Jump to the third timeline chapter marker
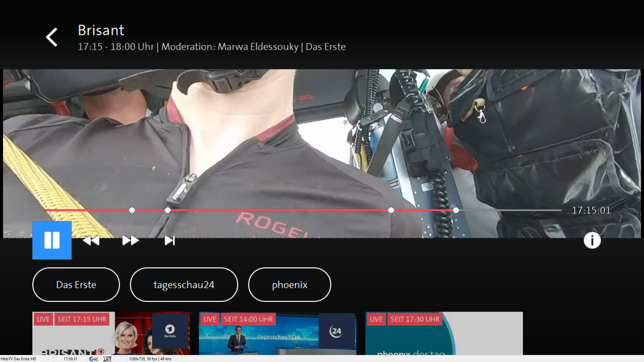The image size is (644, 362). 391,210
